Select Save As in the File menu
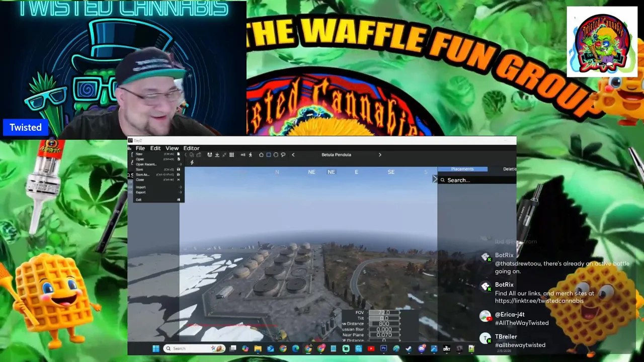 (158, 174)
